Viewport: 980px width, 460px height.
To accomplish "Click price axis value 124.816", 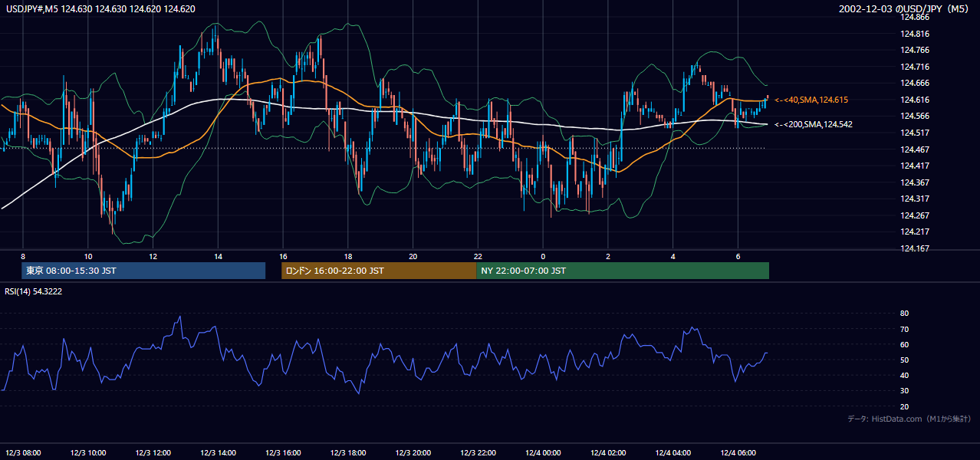I will pyautogui.click(x=916, y=34).
